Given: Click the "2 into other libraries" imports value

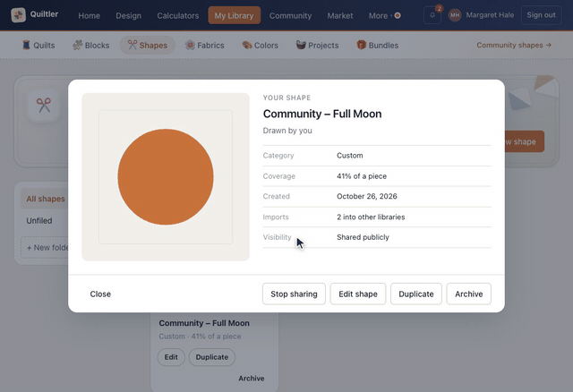Looking at the screenshot, I should 371,217.
